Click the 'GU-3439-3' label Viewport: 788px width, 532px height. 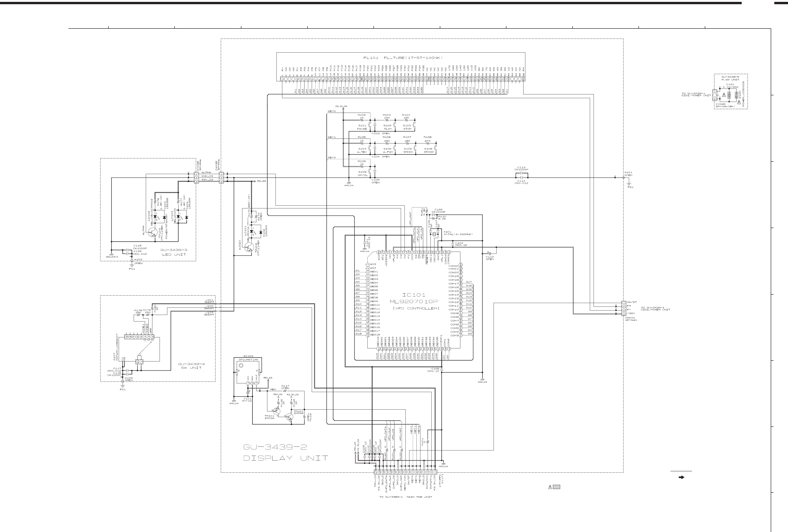tap(174, 250)
